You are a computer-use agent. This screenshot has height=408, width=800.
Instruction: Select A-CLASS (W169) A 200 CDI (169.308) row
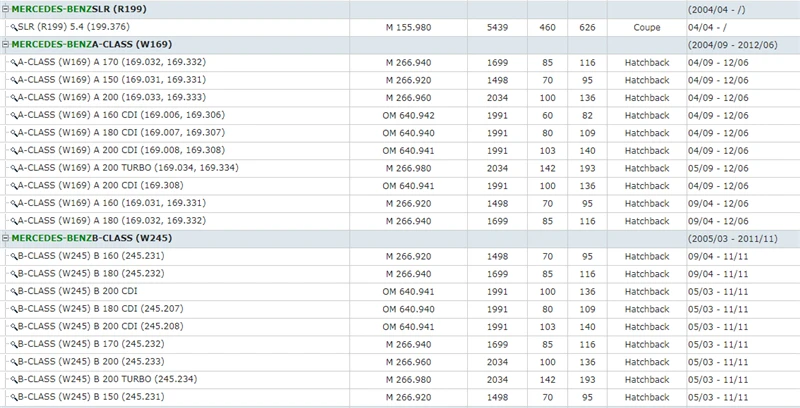400,186
